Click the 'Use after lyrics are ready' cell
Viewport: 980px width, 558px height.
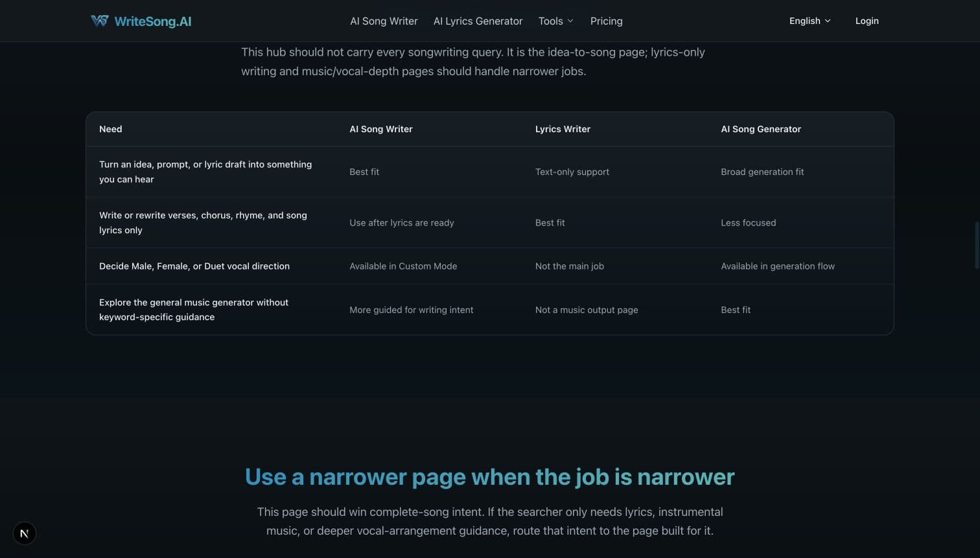[402, 222]
